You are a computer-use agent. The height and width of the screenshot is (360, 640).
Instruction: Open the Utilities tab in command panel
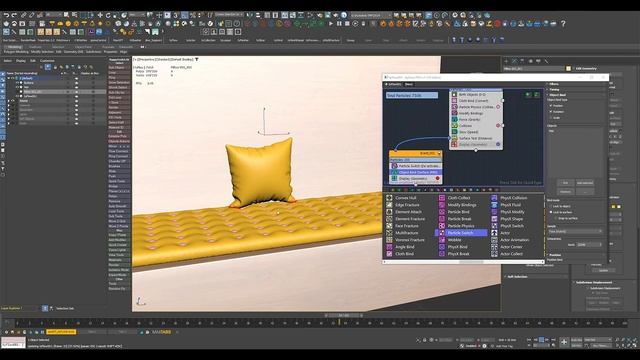click(546, 61)
